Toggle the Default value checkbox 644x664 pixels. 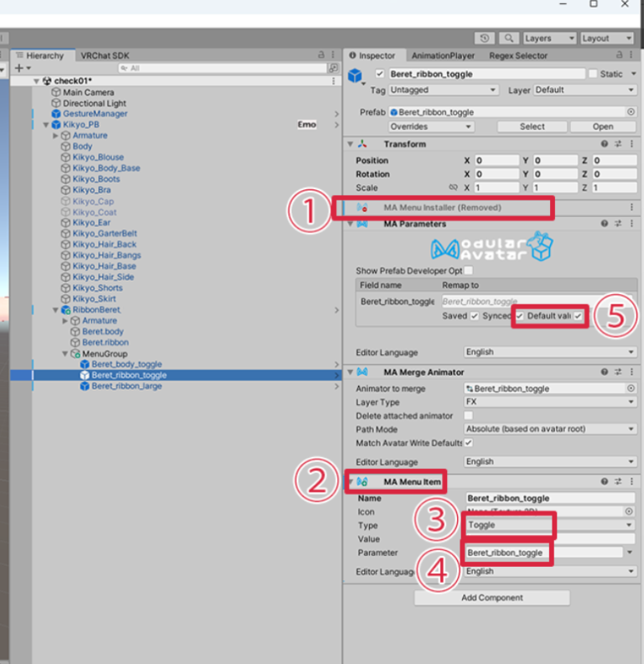point(578,316)
